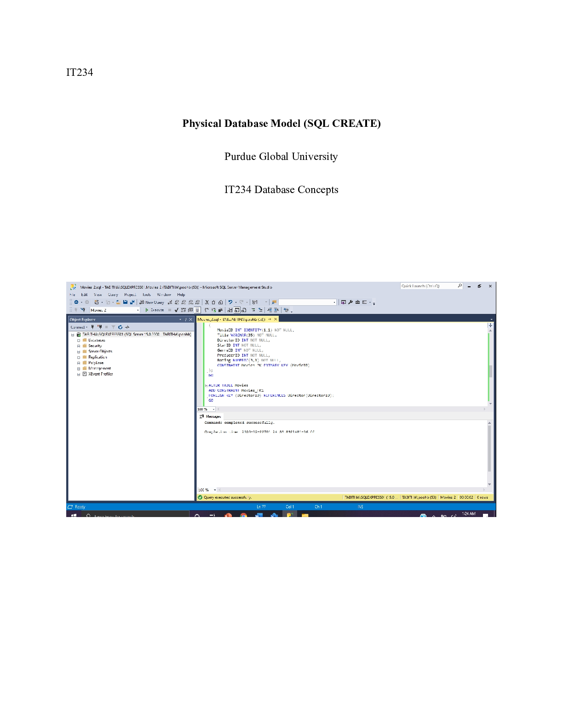The width and height of the screenshot is (563, 728).
Task: Open Chrome from the Windows taskbar
Action: 243,515
